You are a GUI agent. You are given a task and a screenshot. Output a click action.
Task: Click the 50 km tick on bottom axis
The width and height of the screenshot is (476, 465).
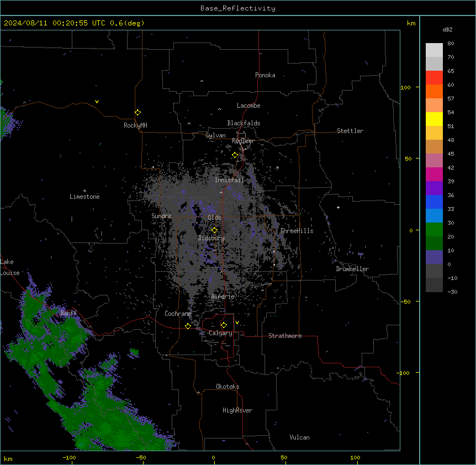[284, 457]
